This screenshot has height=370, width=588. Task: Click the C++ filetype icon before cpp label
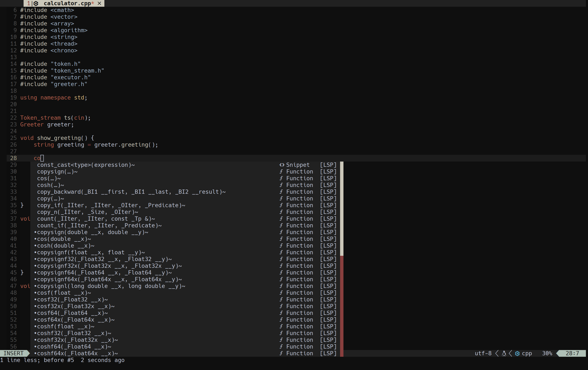(518, 353)
